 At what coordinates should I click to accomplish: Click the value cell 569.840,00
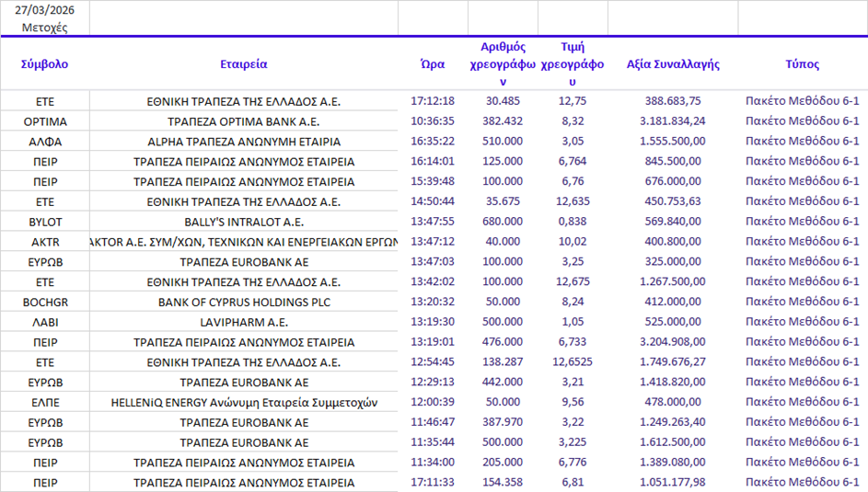[x=673, y=221]
